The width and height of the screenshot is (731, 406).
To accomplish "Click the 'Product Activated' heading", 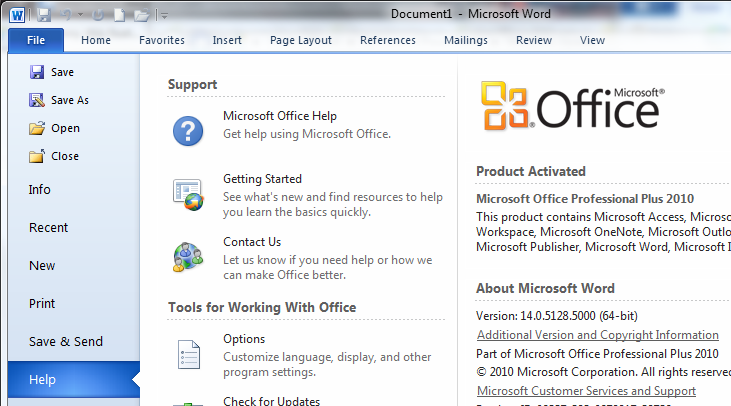I will click(x=531, y=171).
